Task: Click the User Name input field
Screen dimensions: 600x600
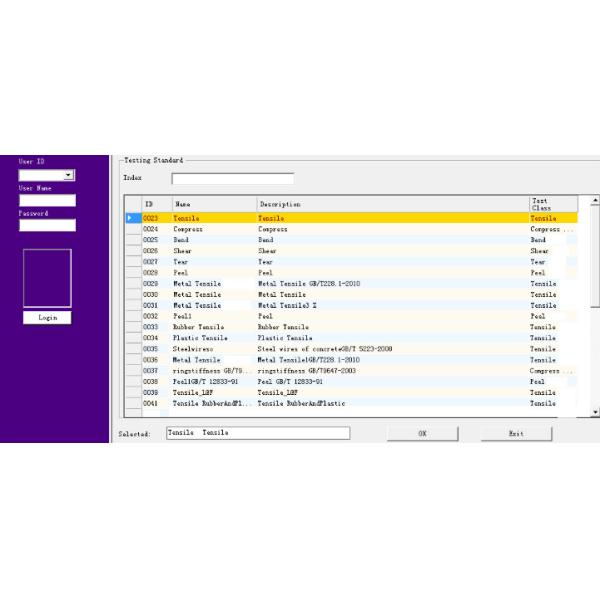Action: click(47, 200)
